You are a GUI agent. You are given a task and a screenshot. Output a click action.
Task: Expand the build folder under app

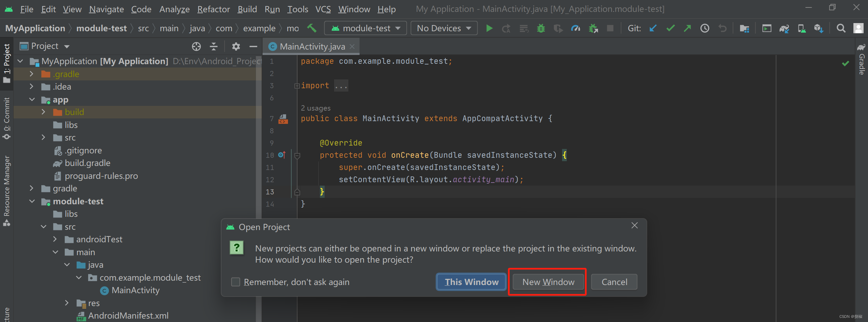pyautogui.click(x=43, y=112)
